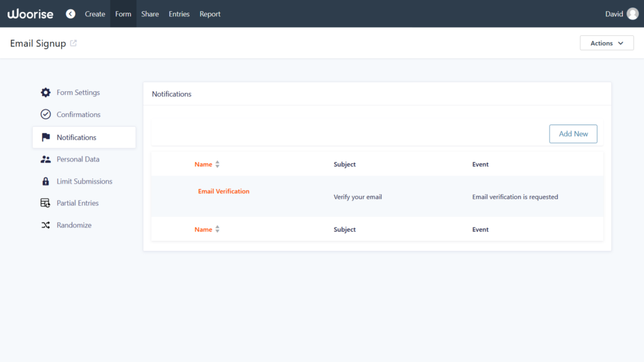Screen dimensions: 644x362
Task: Click the Randomize shuffle icon
Action: [x=45, y=226]
